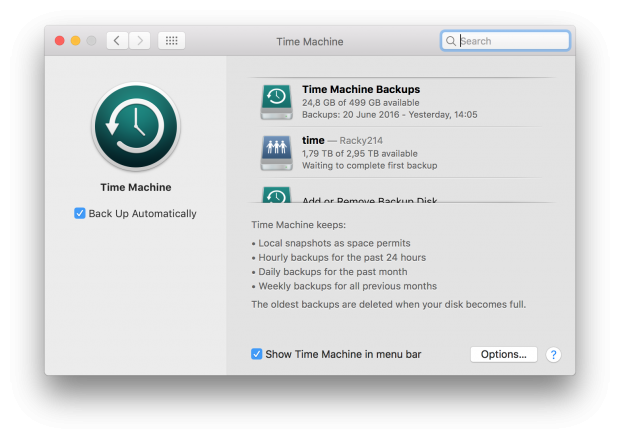The image size is (620, 439).
Task: Click the Time Machine label under the icon
Action: pyautogui.click(x=136, y=187)
